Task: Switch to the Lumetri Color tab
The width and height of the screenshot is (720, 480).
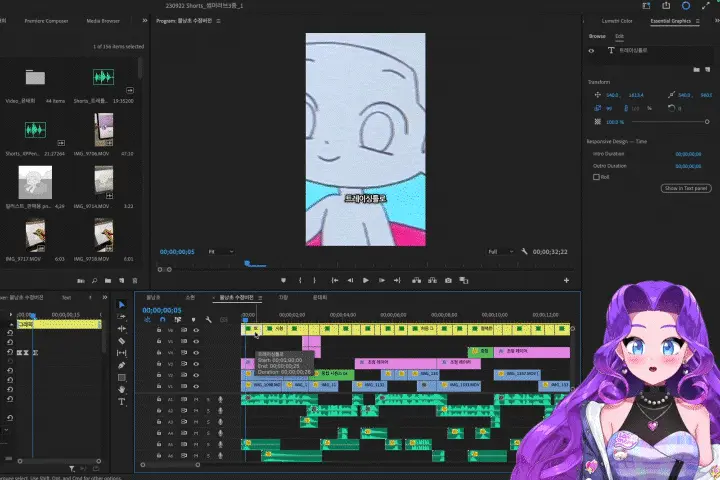Action: [617, 21]
